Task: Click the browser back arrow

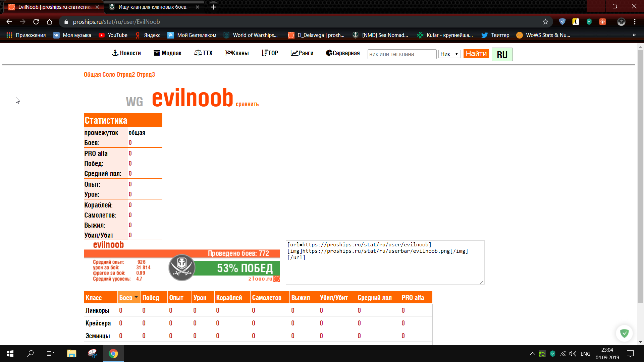Action: tap(9, 22)
